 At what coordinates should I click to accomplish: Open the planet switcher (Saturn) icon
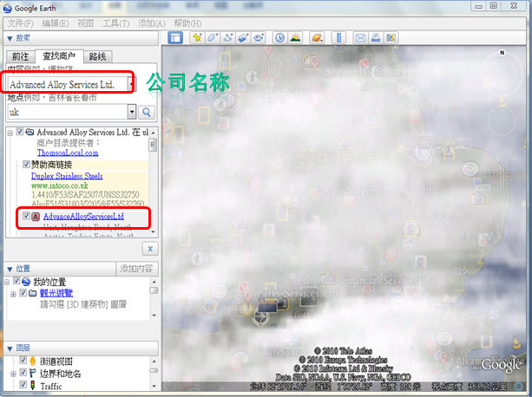(317, 37)
